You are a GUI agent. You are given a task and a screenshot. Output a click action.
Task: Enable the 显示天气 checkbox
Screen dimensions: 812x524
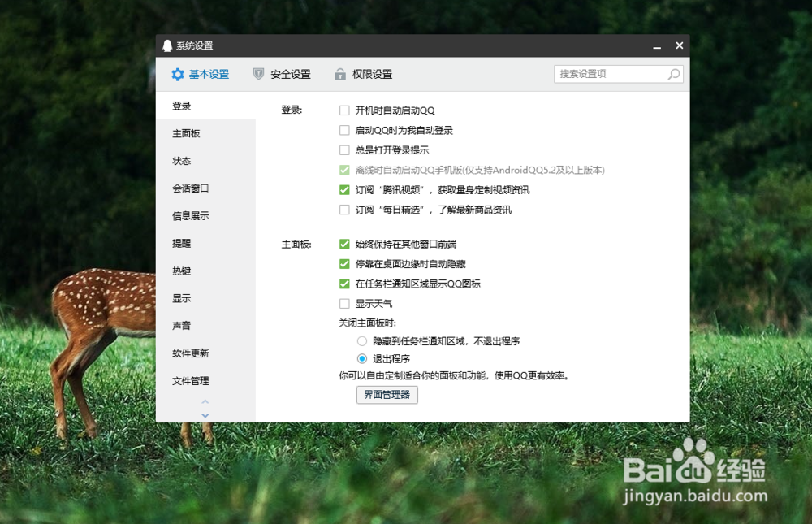pos(344,303)
